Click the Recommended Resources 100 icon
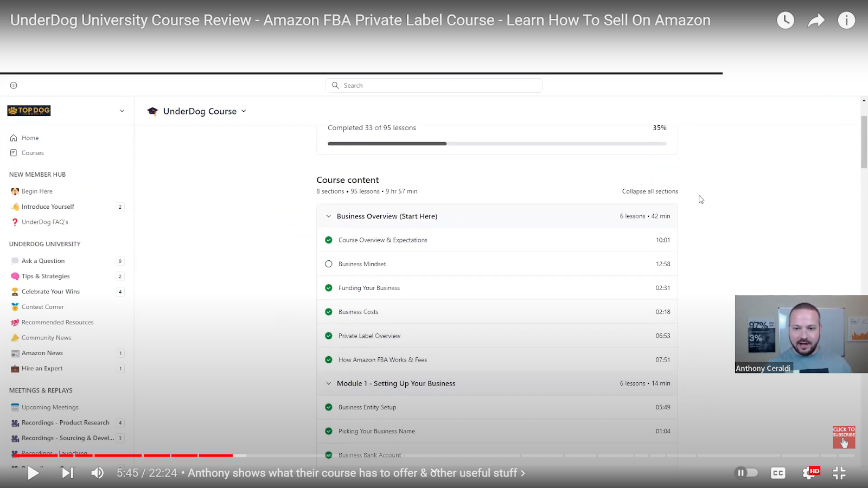This screenshot has height=488, width=868. 15,323
